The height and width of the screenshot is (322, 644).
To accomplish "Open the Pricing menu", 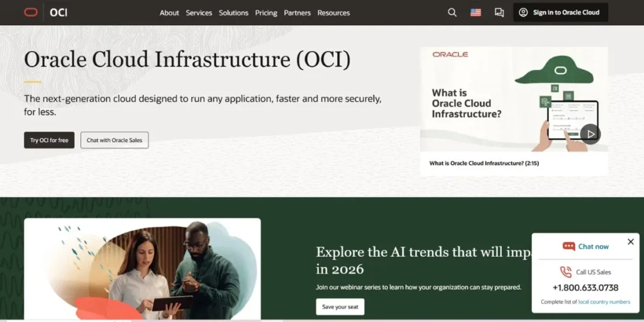I will 266,13.
